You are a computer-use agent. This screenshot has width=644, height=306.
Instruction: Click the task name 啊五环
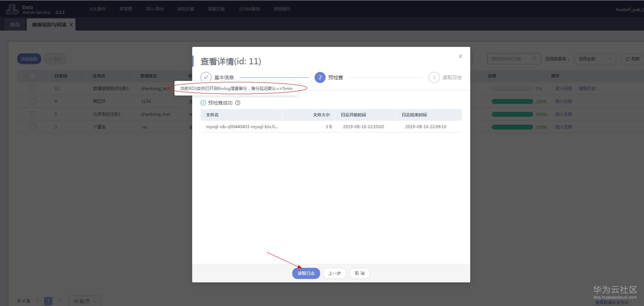click(99, 101)
